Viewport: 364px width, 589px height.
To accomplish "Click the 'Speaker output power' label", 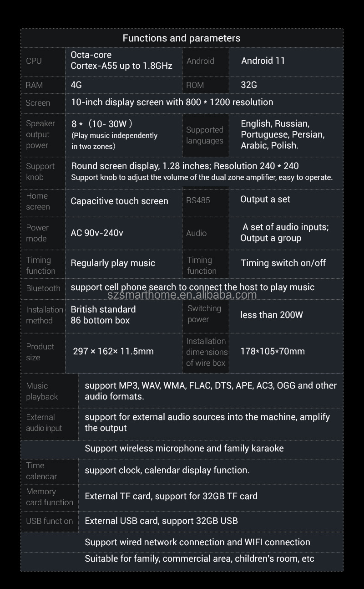I will 40,134.
